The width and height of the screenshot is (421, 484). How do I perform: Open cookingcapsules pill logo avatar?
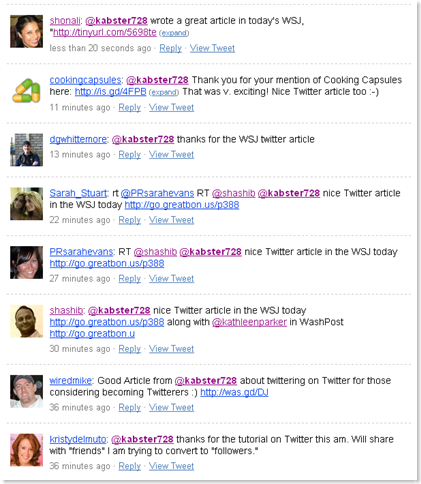pos(26,91)
